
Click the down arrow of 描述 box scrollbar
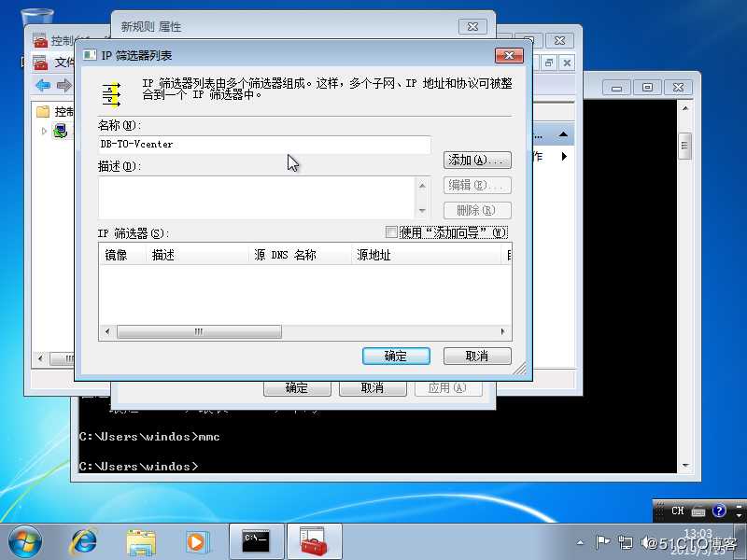coord(422,211)
